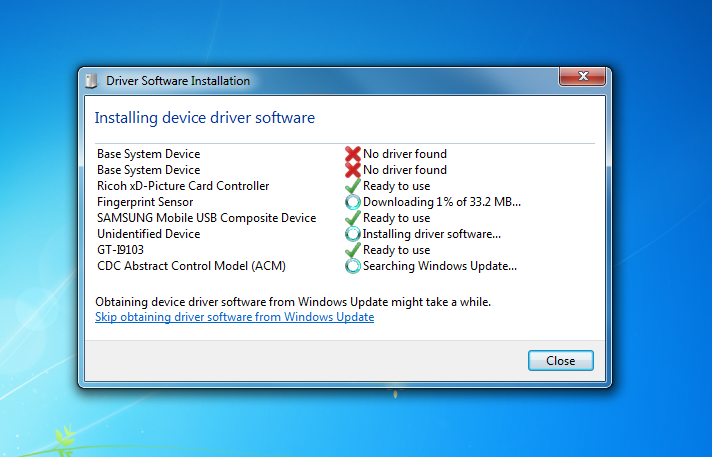Click the spinner icon for Unidentified Device

click(x=352, y=234)
